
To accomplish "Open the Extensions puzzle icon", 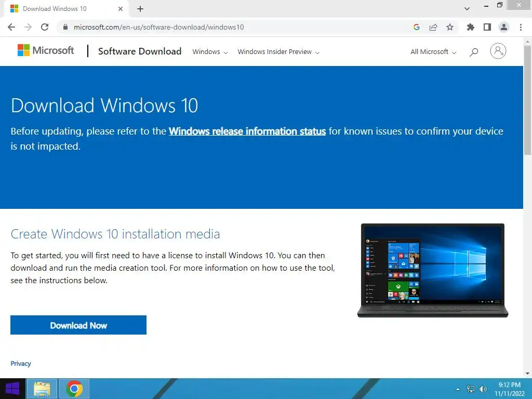I will [471, 27].
